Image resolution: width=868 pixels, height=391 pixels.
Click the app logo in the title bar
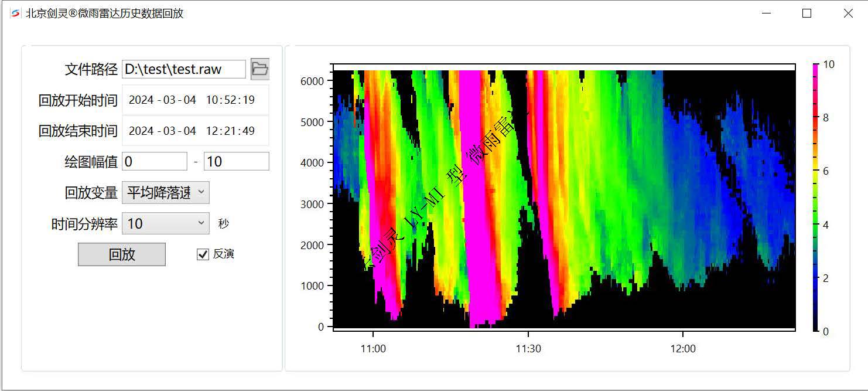(15, 13)
